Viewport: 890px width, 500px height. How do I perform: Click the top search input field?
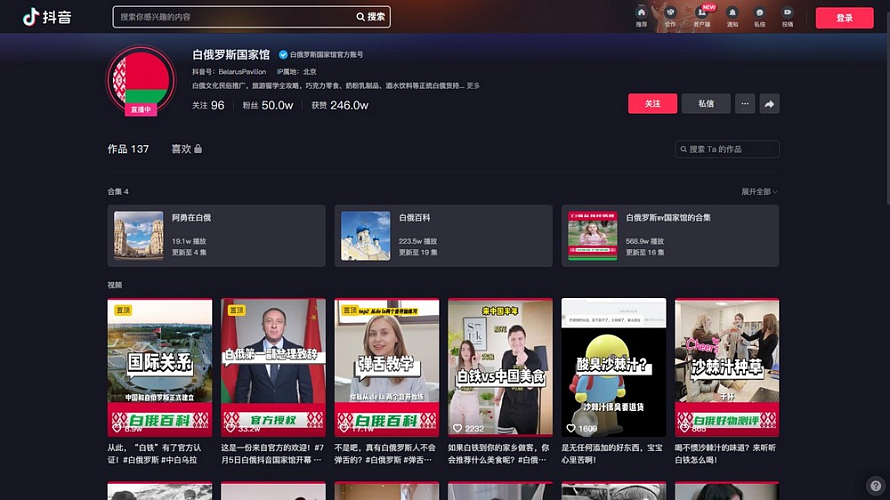(236, 17)
